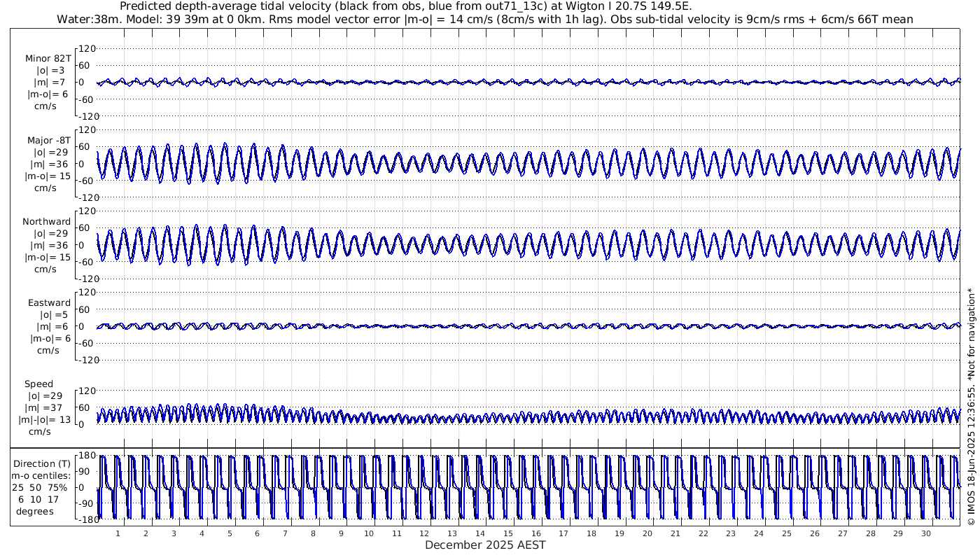Image resolution: width=980 pixels, height=560 pixels.
Task: Click '|o| =29' under Major -8T
Action: click(50, 152)
